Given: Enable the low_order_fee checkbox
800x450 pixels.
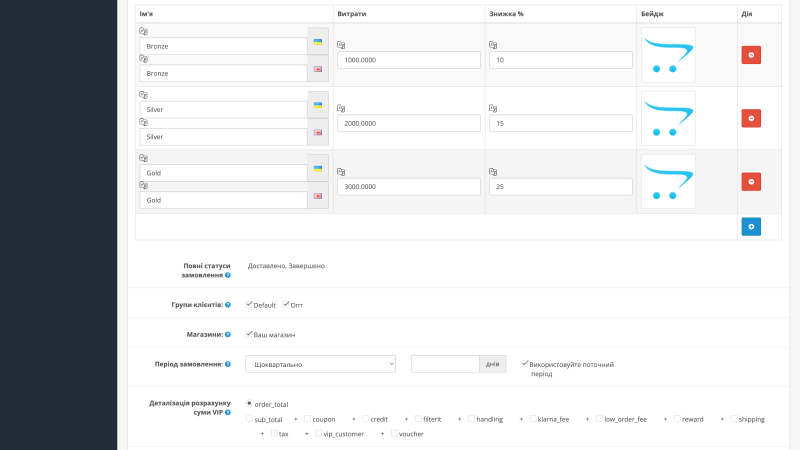Looking at the screenshot, I should pos(599,418).
